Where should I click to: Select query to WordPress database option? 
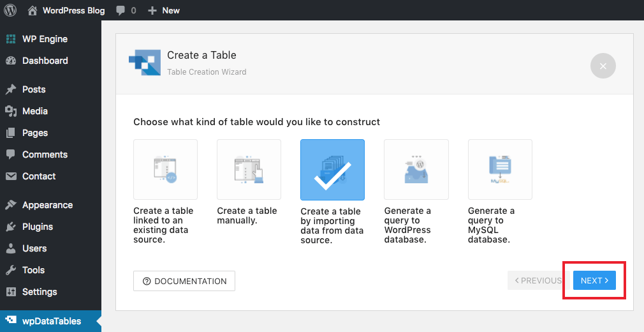click(x=416, y=169)
